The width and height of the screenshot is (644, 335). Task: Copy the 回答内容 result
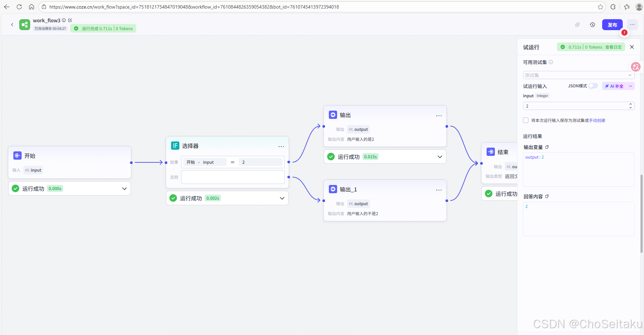coord(547,196)
